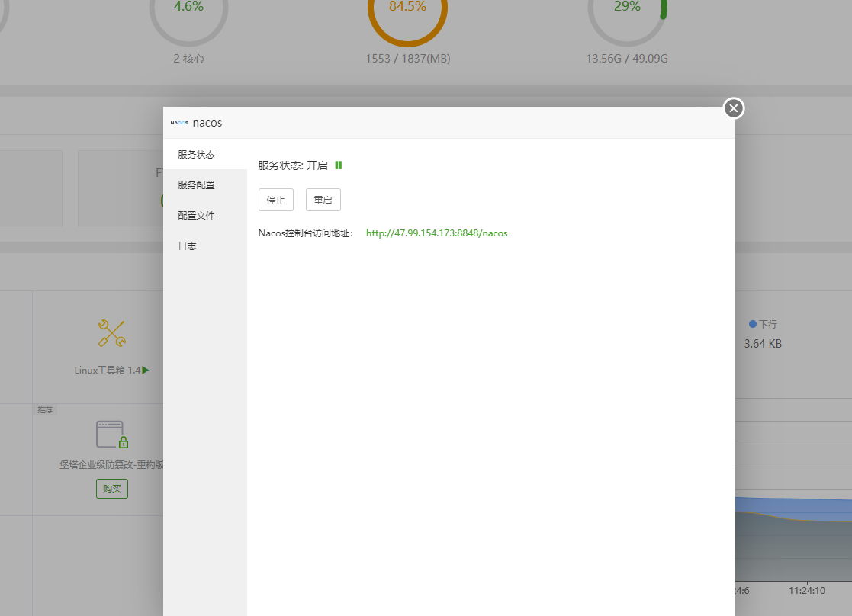Close the nacos dialog with X button
The height and width of the screenshot is (616, 852).
click(734, 108)
